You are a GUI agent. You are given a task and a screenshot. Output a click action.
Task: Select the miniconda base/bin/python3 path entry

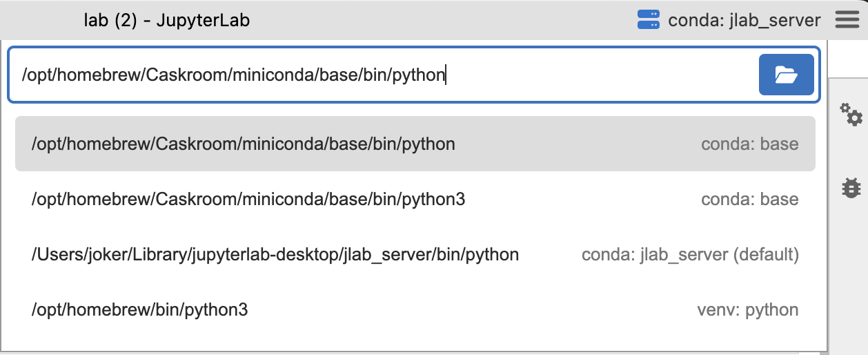[x=248, y=200]
